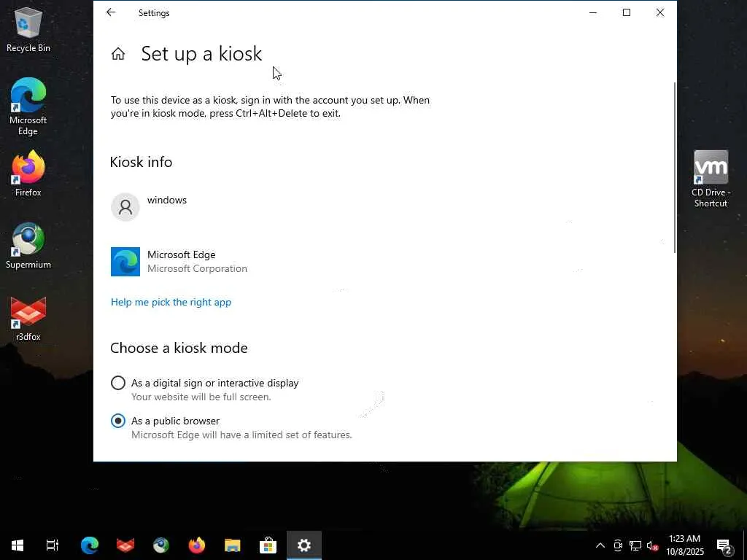
Task: Open Settings home via house icon
Action: (118, 54)
